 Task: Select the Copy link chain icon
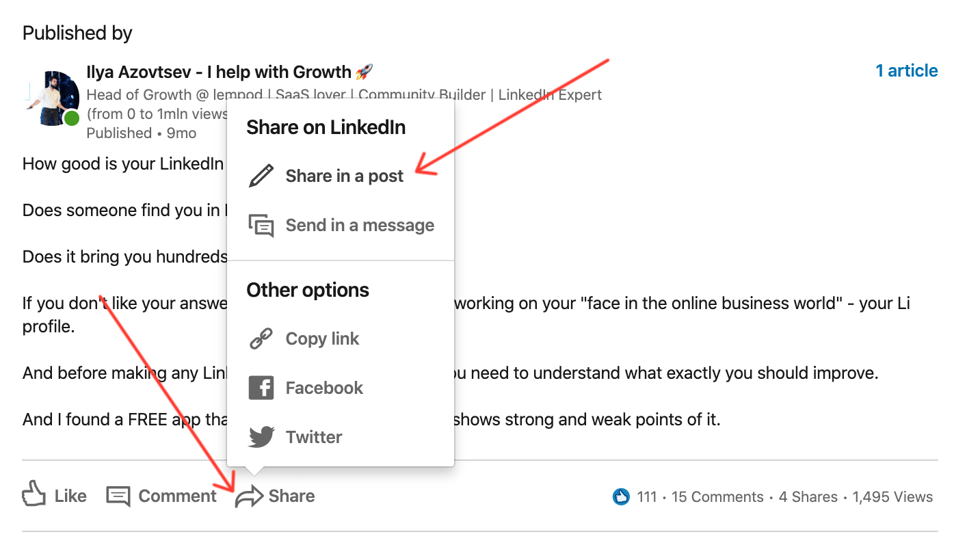coord(262,338)
